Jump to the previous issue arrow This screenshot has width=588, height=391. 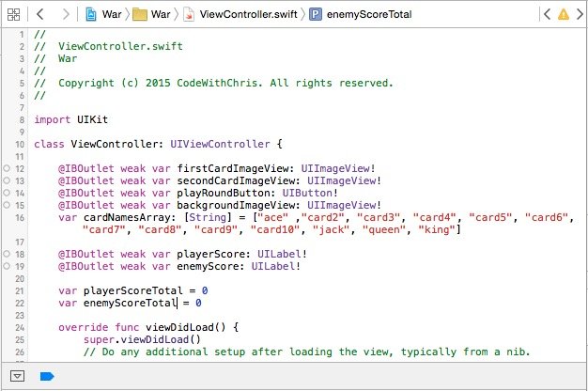[x=547, y=15]
